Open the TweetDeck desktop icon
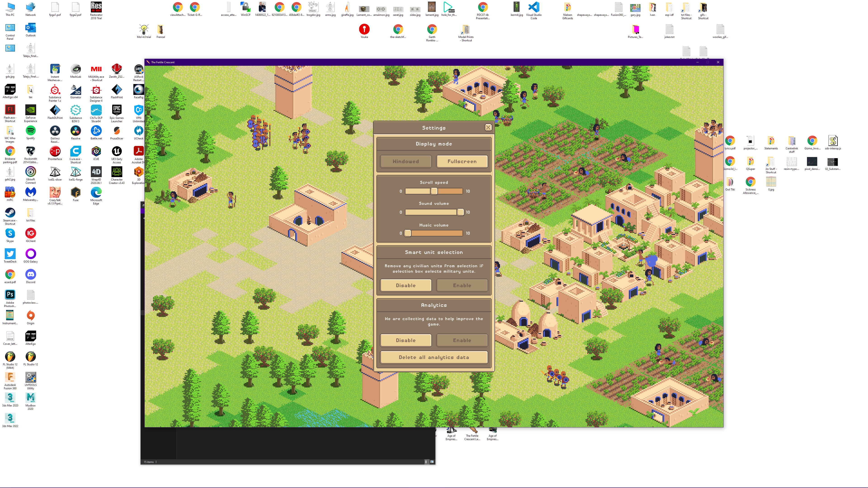The width and height of the screenshot is (868, 488). [x=10, y=256]
